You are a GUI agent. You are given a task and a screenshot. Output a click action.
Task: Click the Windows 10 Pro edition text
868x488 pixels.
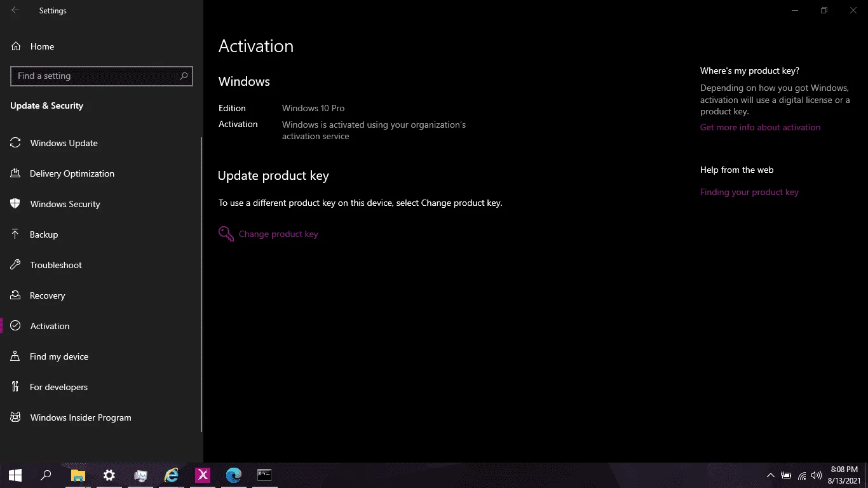click(313, 108)
